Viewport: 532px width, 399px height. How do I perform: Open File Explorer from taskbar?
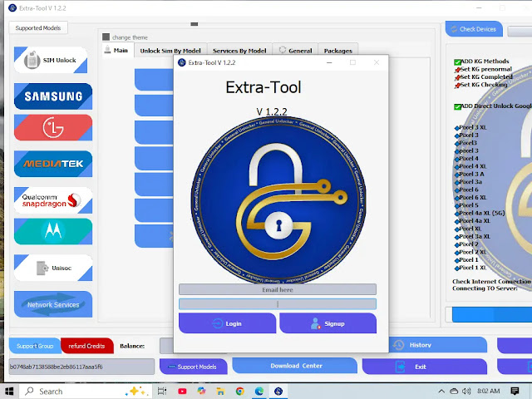[220, 392]
